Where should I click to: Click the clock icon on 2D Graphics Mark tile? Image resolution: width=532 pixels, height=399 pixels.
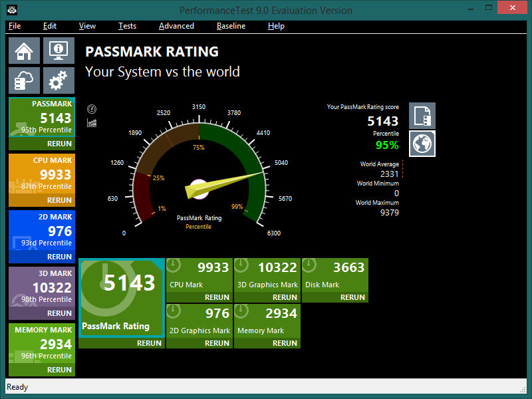(x=174, y=311)
